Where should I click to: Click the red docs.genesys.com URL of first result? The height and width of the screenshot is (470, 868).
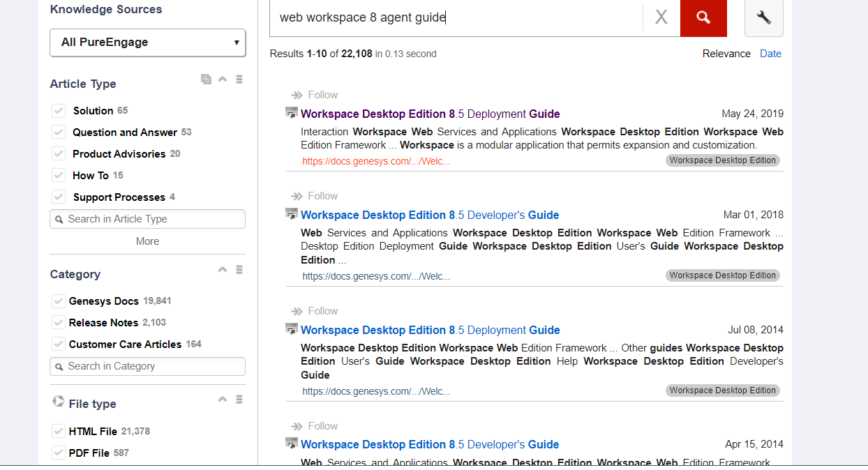(x=376, y=161)
